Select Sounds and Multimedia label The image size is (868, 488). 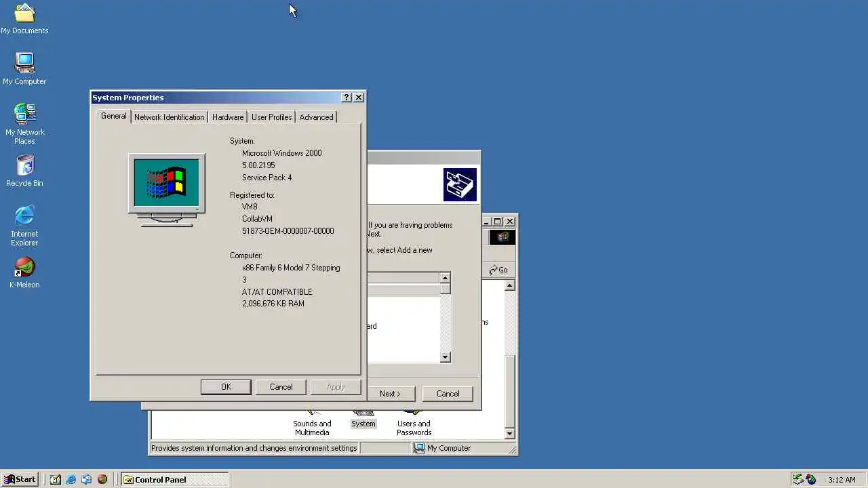coord(312,428)
